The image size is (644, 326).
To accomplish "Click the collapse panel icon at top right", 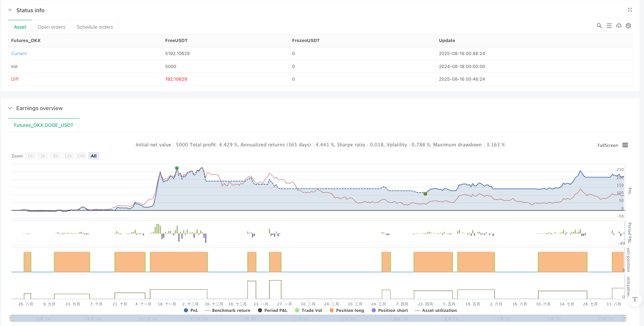I will pyautogui.click(x=630, y=10).
